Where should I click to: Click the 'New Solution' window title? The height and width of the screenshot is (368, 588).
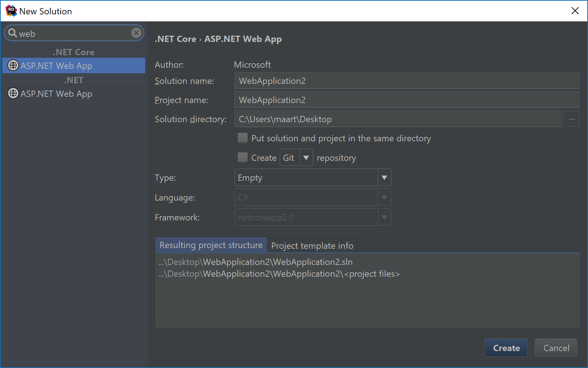[x=46, y=11]
